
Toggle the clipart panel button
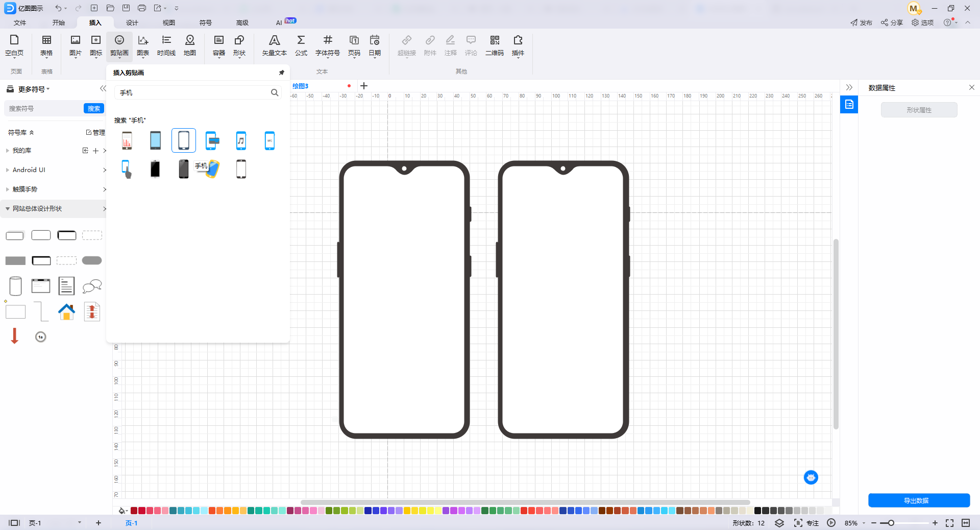point(119,45)
